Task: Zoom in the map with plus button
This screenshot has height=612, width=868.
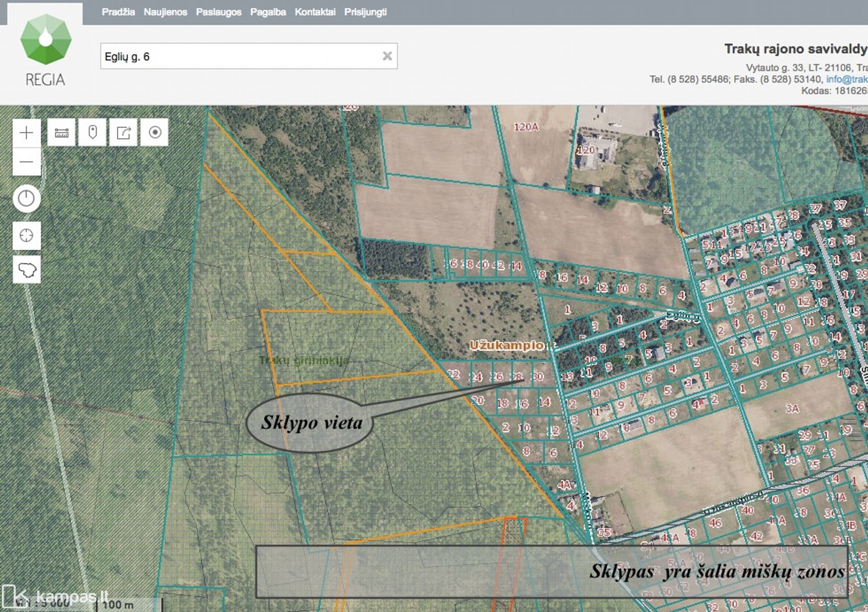Action: [26, 133]
